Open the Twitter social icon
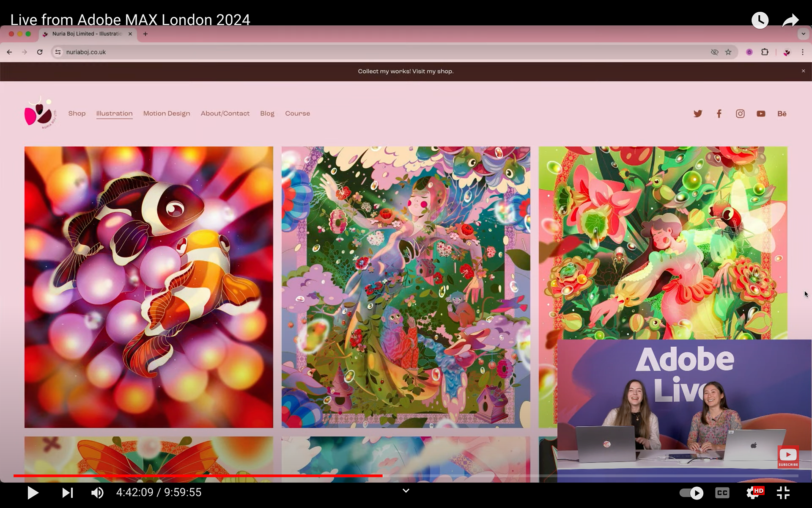812x508 pixels. tap(698, 113)
